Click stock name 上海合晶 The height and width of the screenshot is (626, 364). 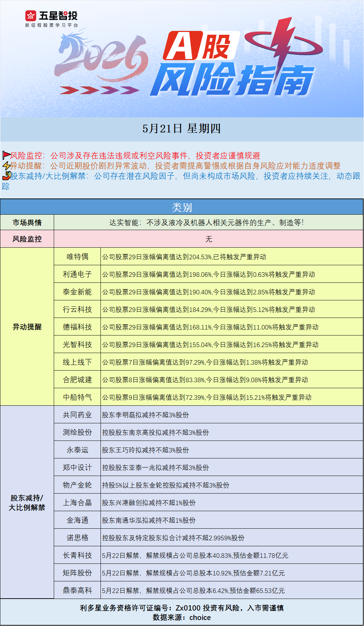click(77, 502)
